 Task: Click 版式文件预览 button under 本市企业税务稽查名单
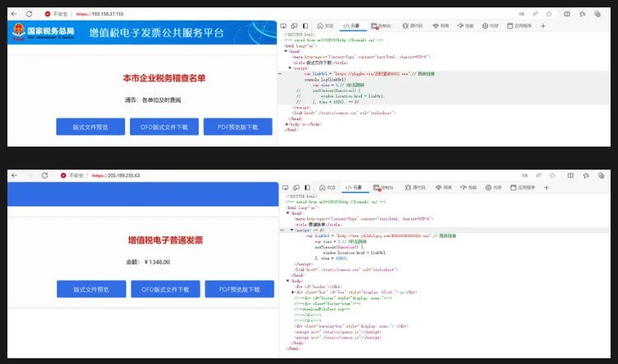click(91, 127)
